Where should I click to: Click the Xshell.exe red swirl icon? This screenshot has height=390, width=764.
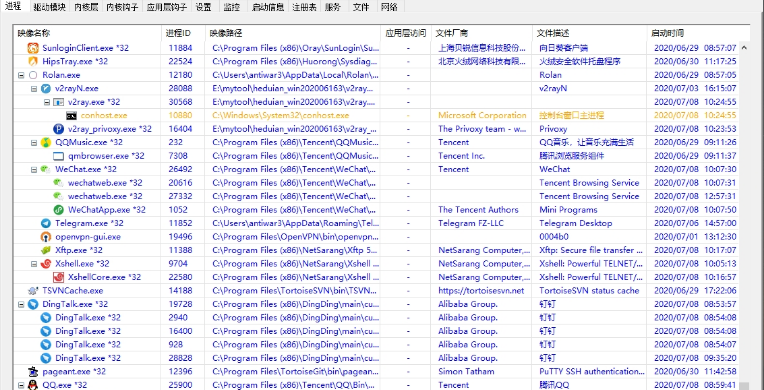click(x=46, y=264)
